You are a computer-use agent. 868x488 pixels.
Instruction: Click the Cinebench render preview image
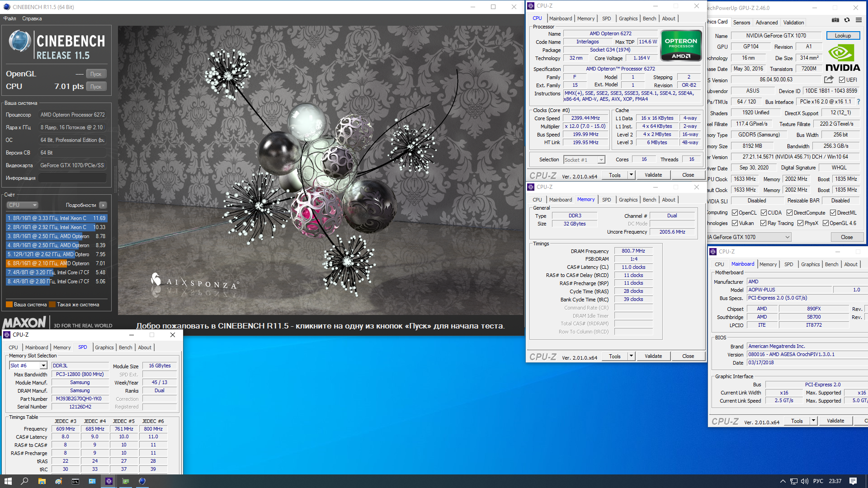(321, 170)
